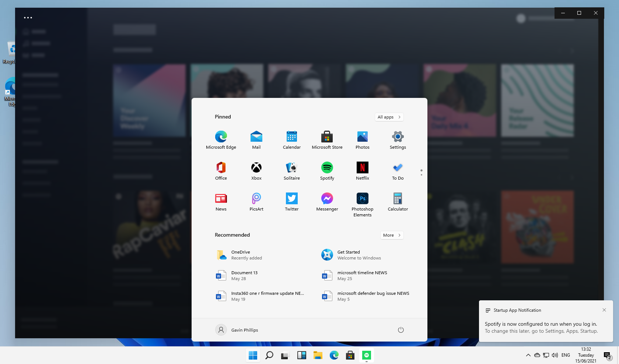Open Twitter from the pinned apps
Image resolution: width=619 pixels, height=364 pixels.
point(291,202)
